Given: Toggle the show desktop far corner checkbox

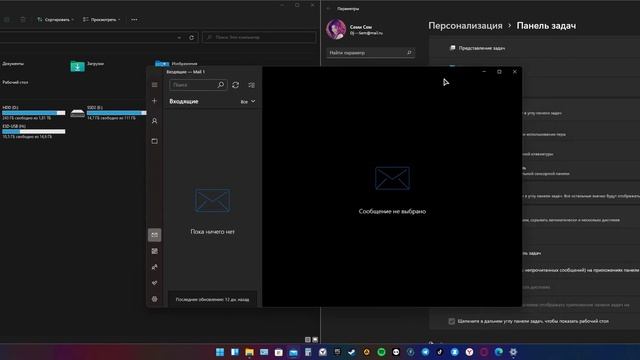Looking at the screenshot, I should point(451,321).
